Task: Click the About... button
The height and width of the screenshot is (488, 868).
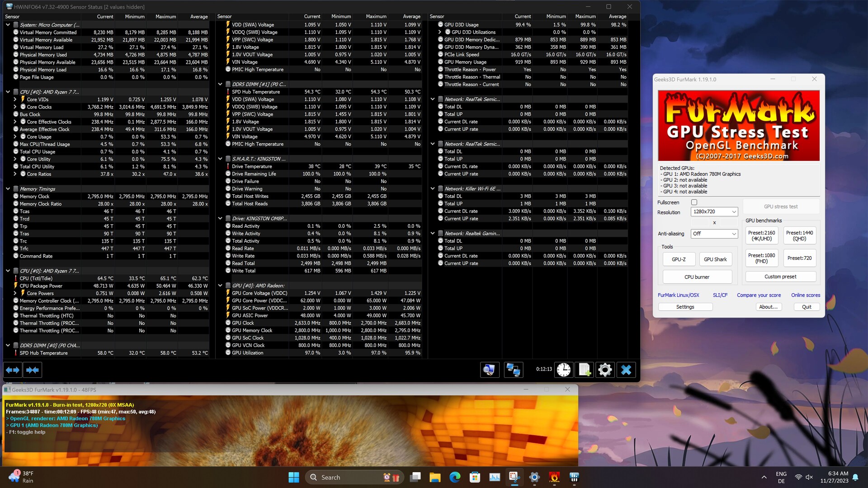Action: click(768, 307)
